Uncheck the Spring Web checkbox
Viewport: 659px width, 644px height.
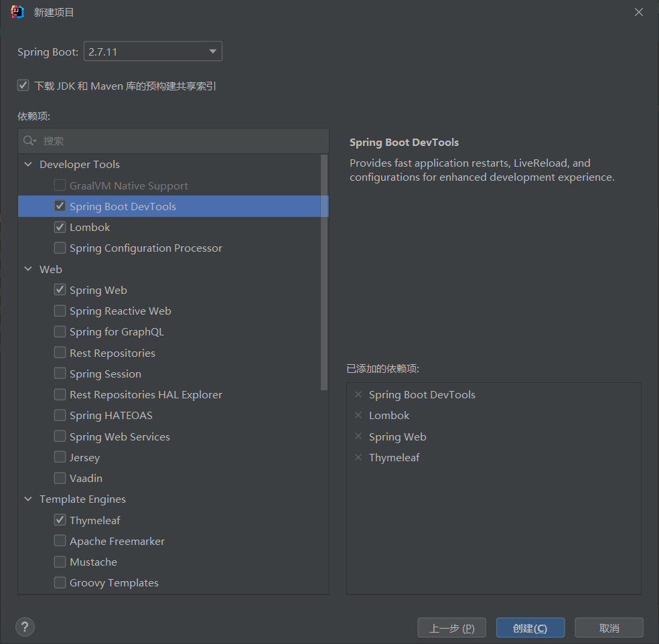click(x=60, y=289)
